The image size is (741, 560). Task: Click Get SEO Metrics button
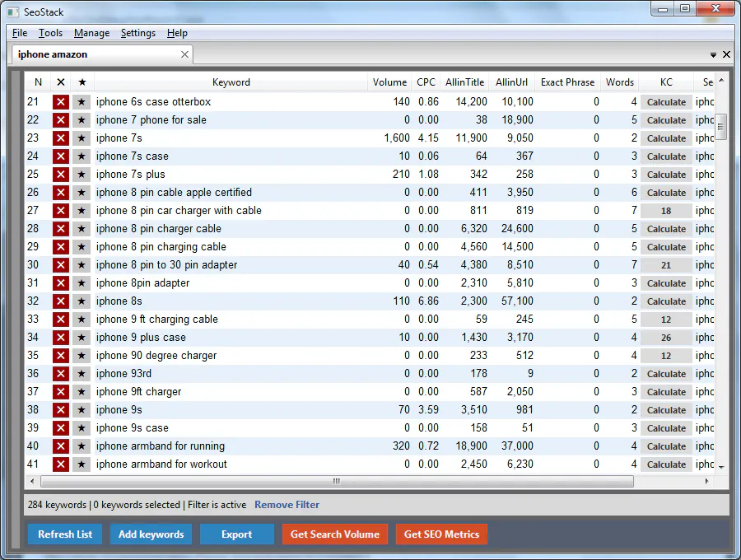coord(441,534)
